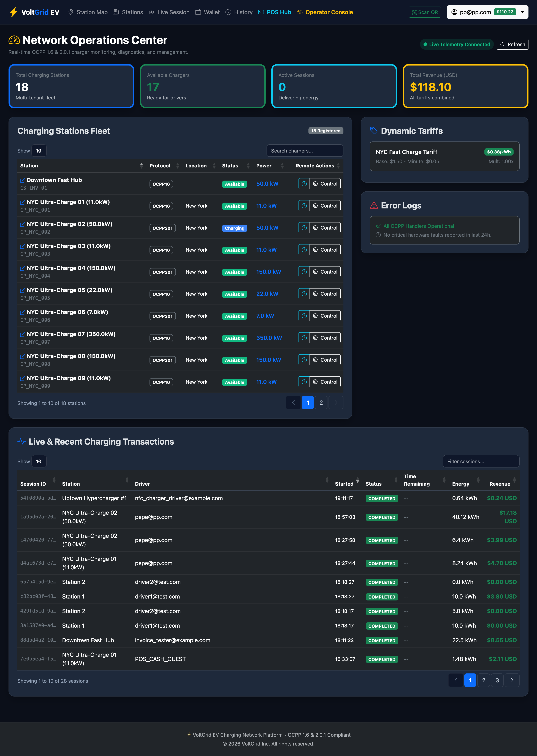Sort transactions by Started column
The image size is (537, 756).
tap(347, 480)
